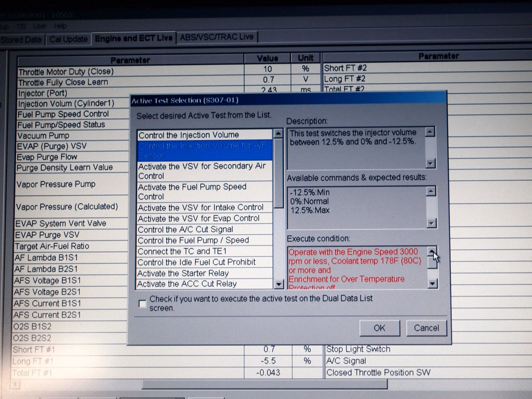532x399 pixels.
Task: Select Activate the VSV for Intake Control
Action: tap(205, 208)
